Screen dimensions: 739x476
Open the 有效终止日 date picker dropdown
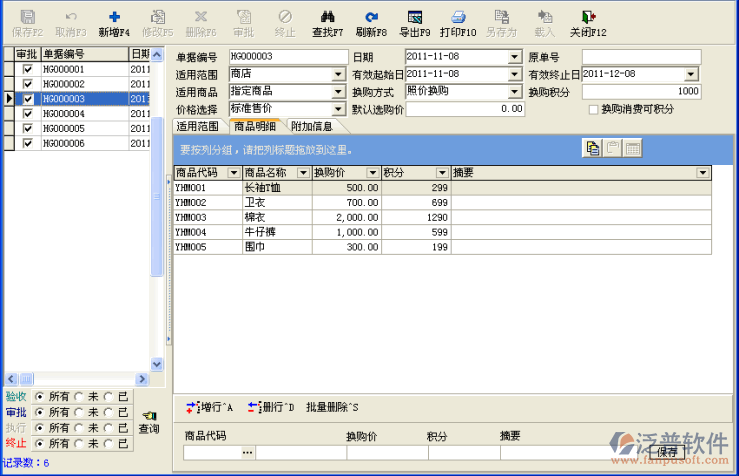tap(691, 74)
